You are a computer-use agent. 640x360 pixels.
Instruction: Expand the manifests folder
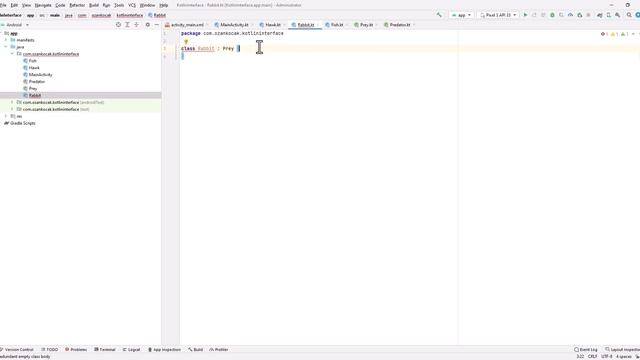pos(6,40)
